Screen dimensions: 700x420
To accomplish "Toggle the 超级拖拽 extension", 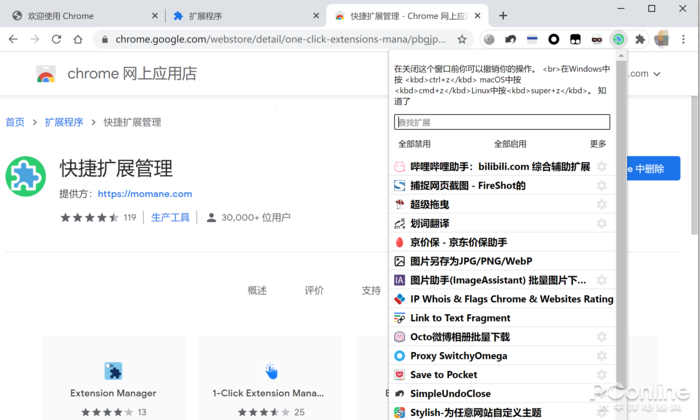I will (x=429, y=204).
